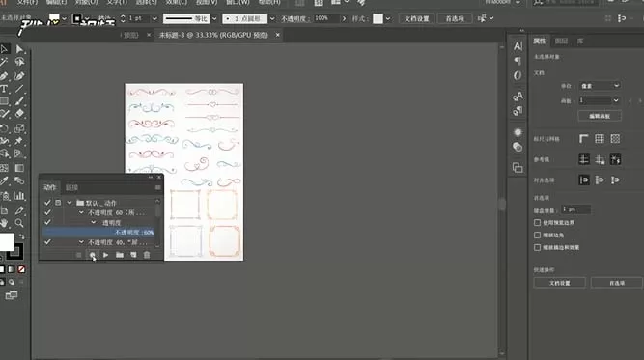The height and width of the screenshot is (360, 644).
Task: Click the 编辑画板 button
Action: 600,116
